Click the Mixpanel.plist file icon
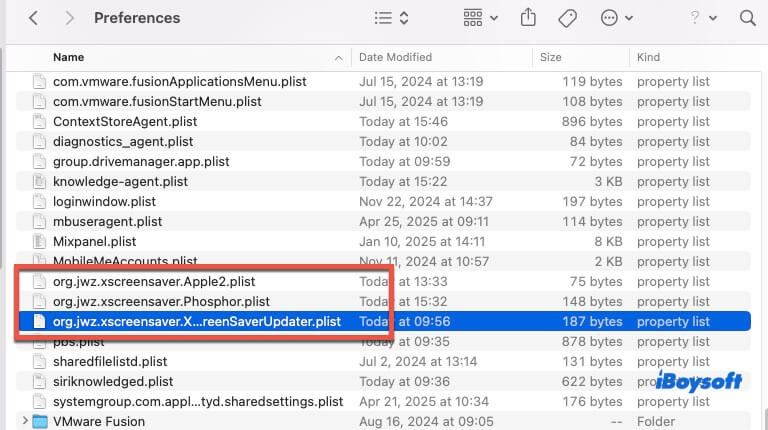Screen dimensions: 768x430 (40, 241)
